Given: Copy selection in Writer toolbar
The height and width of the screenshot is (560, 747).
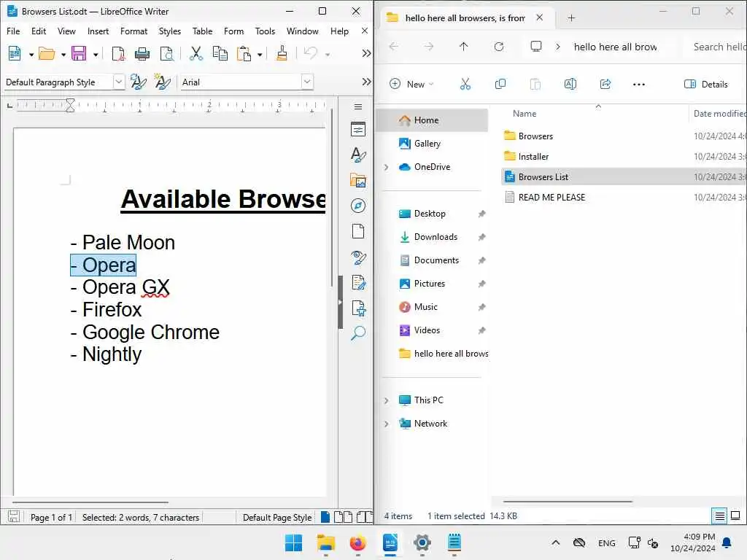Looking at the screenshot, I should [x=220, y=53].
